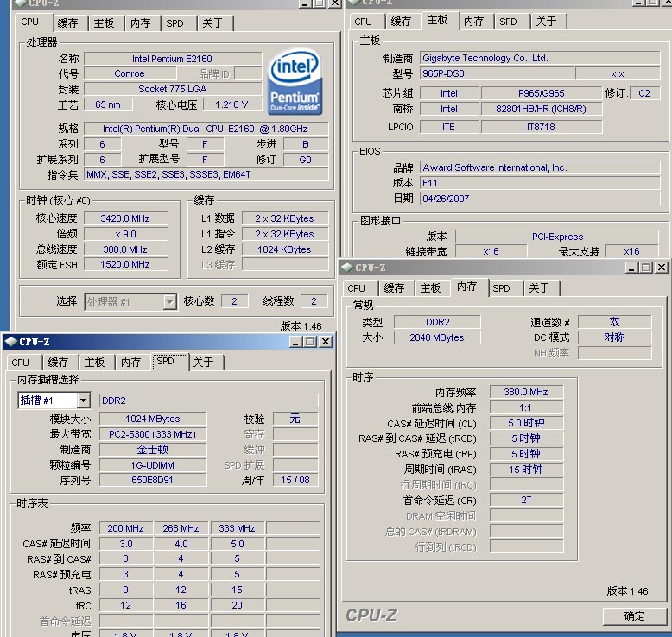This screenshot has width=672, height=637.
Task: Close the CPU tab CPU-Z window
Action: point(335,3)
